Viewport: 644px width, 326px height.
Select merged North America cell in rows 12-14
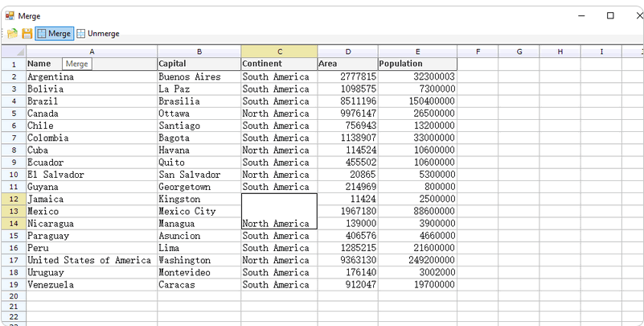(x=279, y=212)
